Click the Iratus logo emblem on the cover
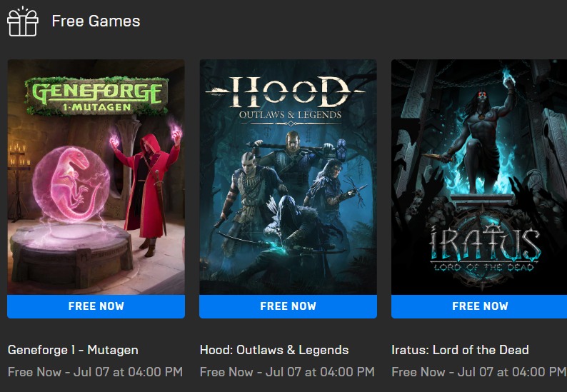The width and height of the screenshot is (567, 392). point(484,249)
